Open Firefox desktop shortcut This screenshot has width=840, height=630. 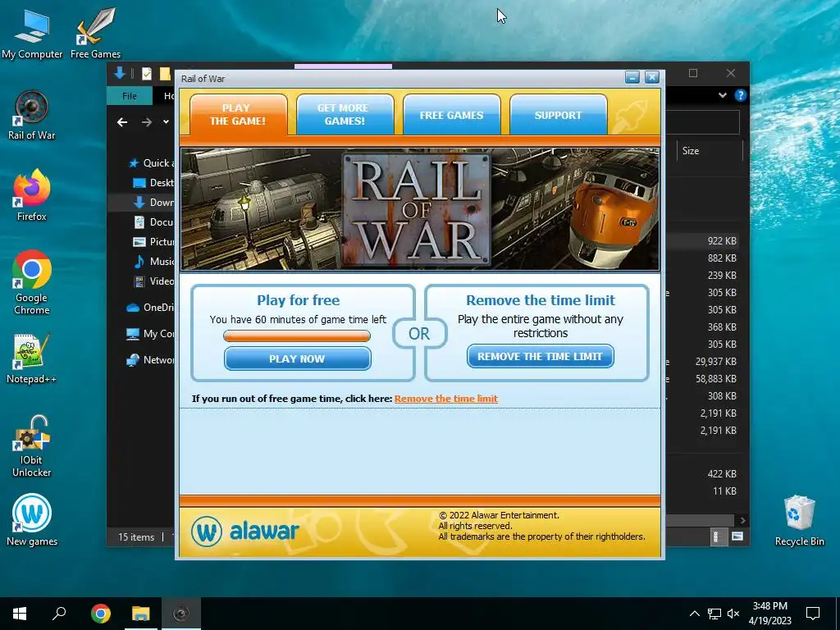click(32, 195)
